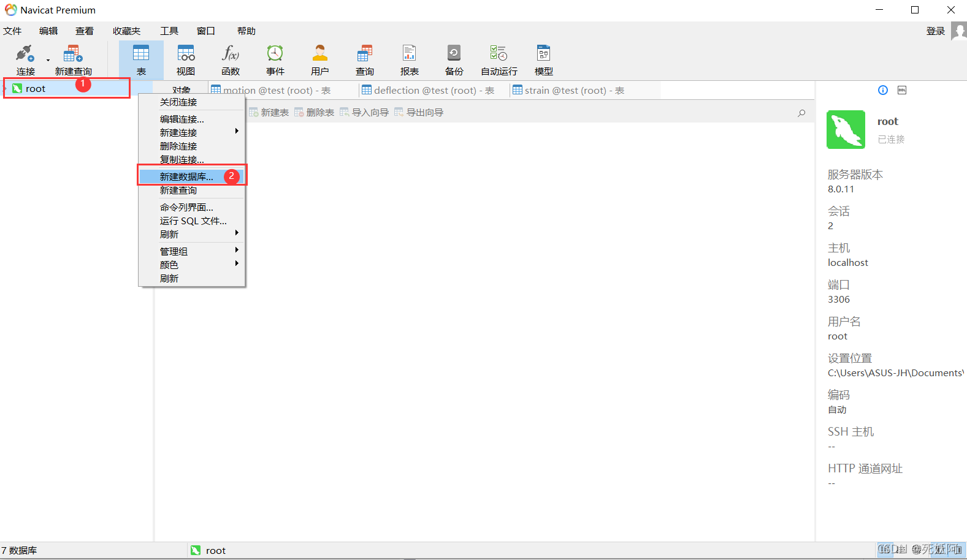Switch to deflection @test (root) tab
This screenshot has height=560, width=967.
pyautogui.click(x=435, y=90)
